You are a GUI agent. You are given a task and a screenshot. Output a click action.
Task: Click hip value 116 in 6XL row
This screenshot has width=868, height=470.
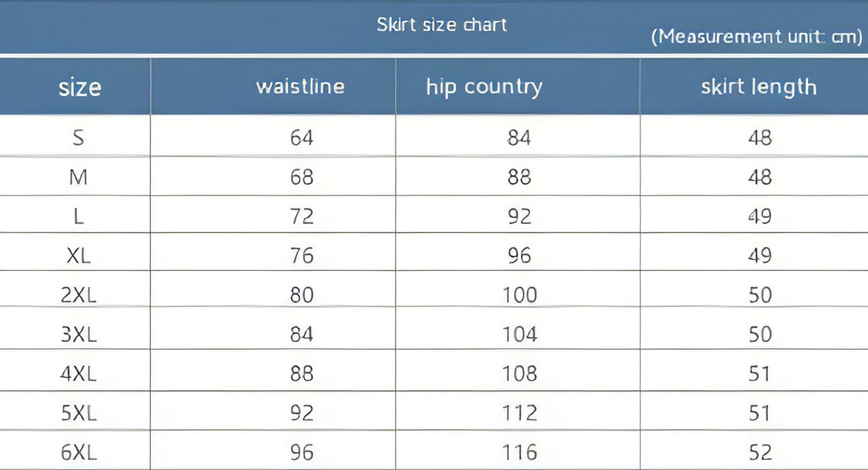click(x=519, y=452)
